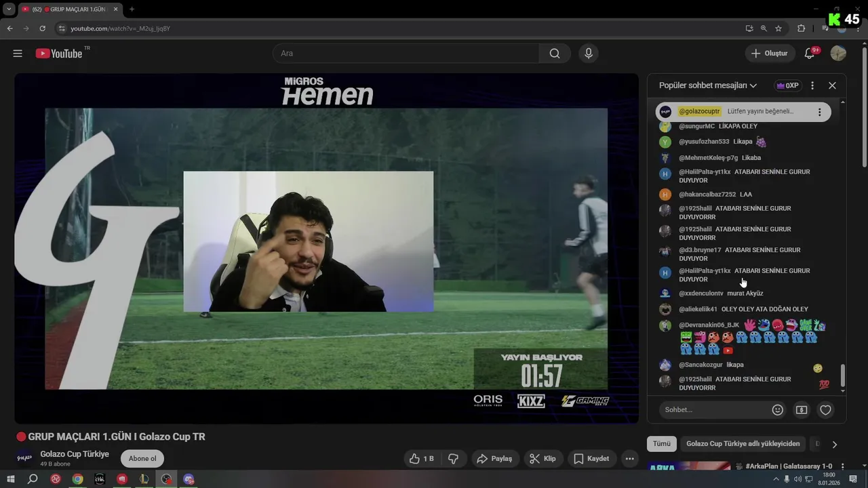Open @aliekeliik41 chat message author
This screenshot has width=868, height=488.
coord(698,309)
